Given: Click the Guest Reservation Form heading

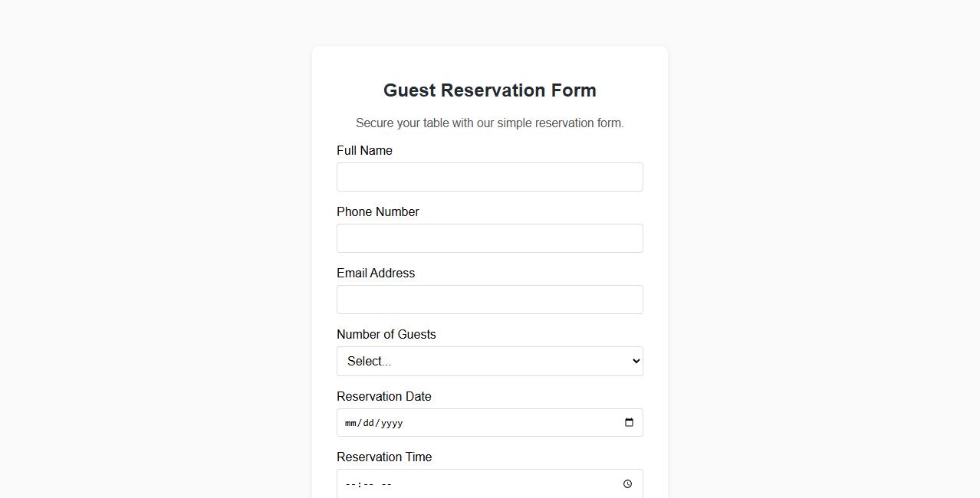Looking at the screenshot, I should tap(489, 90).
